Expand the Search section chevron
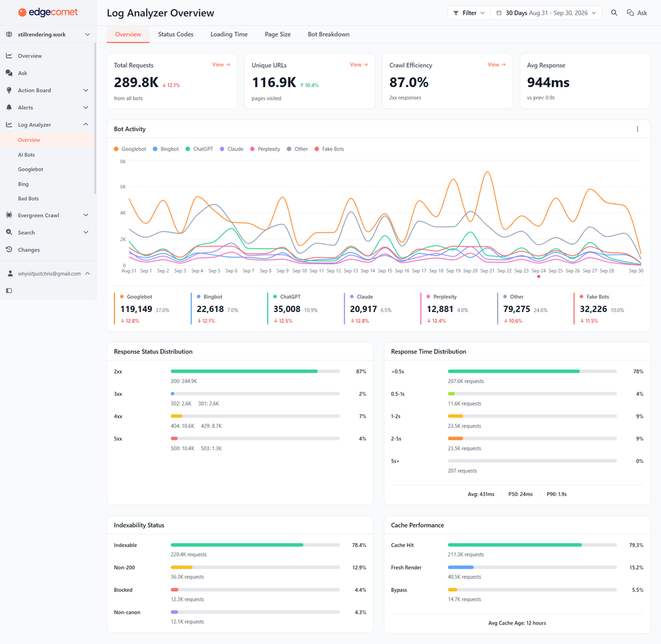Image resolution: width=661 pixels, height=644 pixels. [86, 233]
